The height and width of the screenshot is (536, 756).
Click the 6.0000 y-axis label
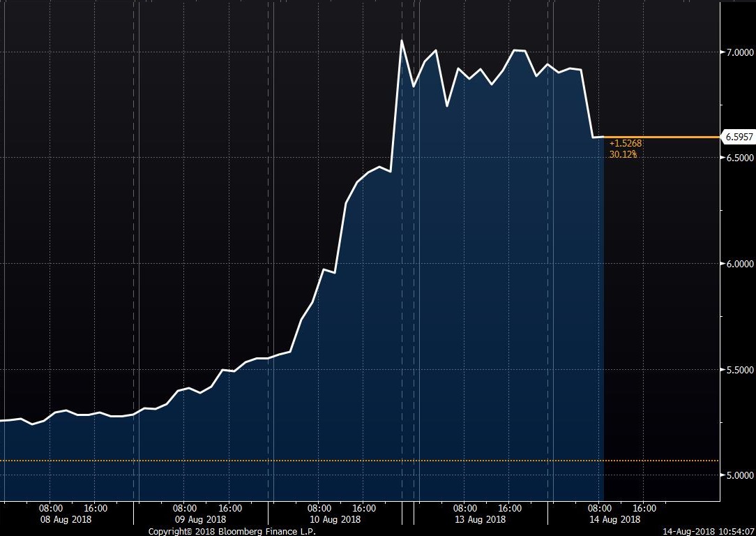tap(739, 263)
